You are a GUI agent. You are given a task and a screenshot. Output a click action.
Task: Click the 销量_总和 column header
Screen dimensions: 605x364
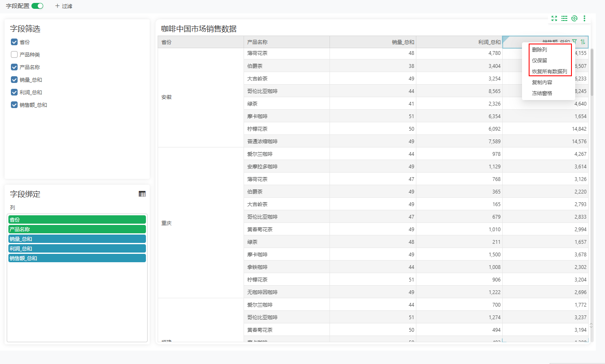pos(373,42)
